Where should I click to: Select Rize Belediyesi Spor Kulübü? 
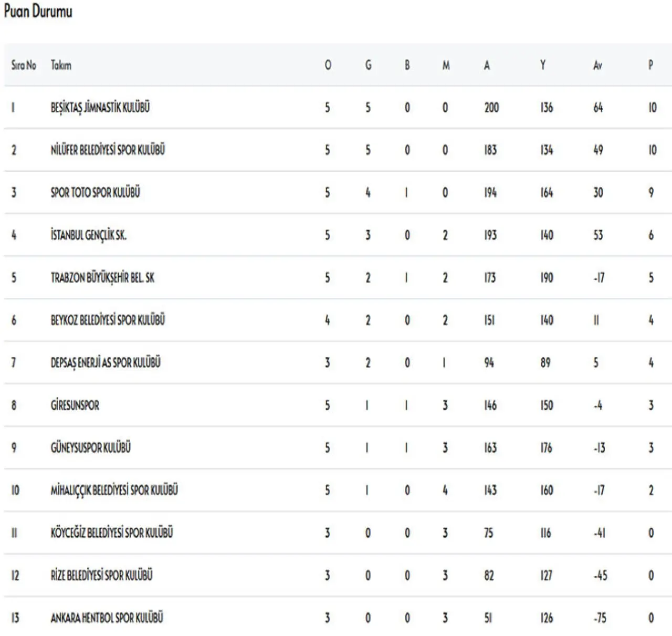click(101, 576)
